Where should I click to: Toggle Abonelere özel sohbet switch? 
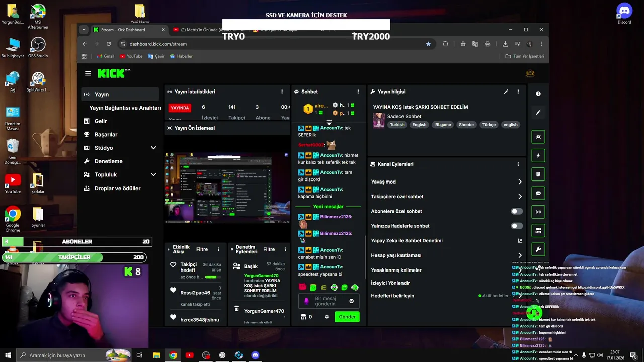click(517, 211)
